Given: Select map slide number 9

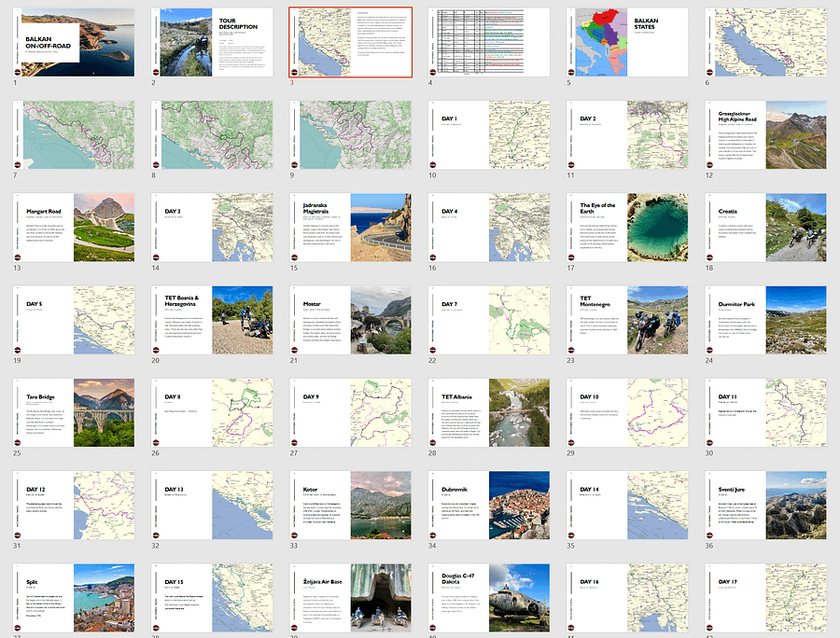Looking at the screenshot, I should [350, 135].
